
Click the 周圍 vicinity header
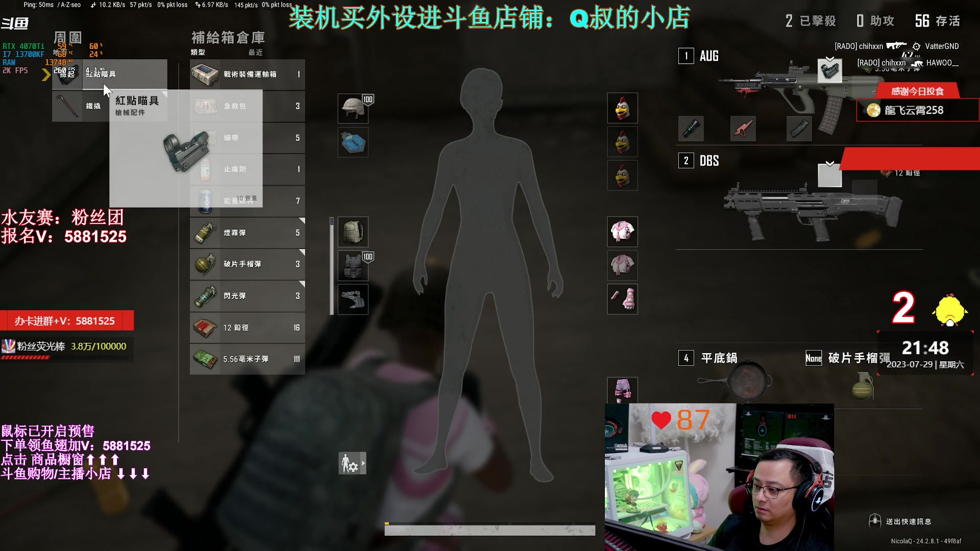coord(68,37)
